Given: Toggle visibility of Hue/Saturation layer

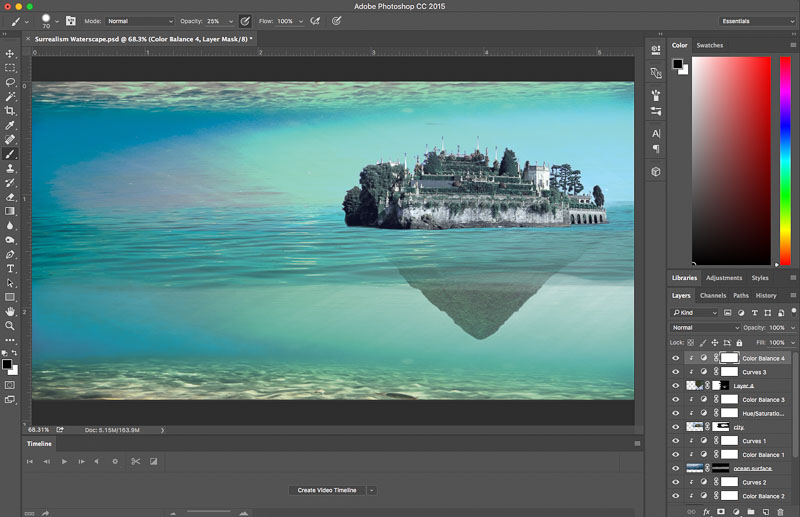Looking at the screenshot, I should (676, 413).
